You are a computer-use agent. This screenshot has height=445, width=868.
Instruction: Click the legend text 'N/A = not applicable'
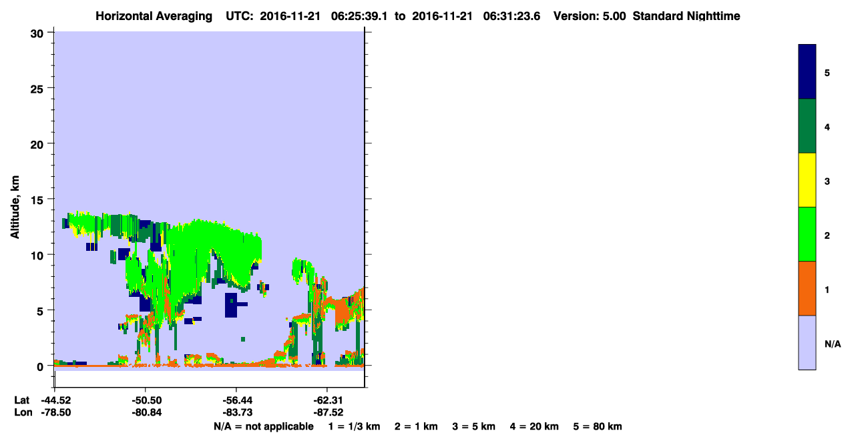263,426
